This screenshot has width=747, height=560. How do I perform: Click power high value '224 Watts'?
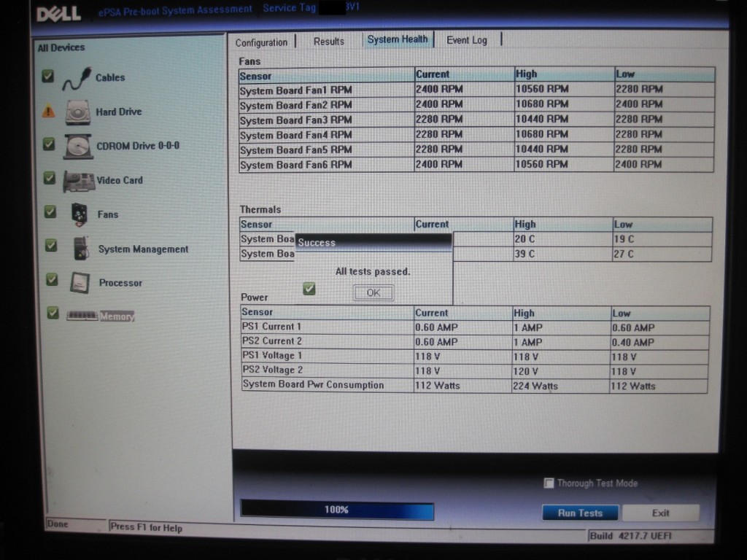[x=535, y=386]
